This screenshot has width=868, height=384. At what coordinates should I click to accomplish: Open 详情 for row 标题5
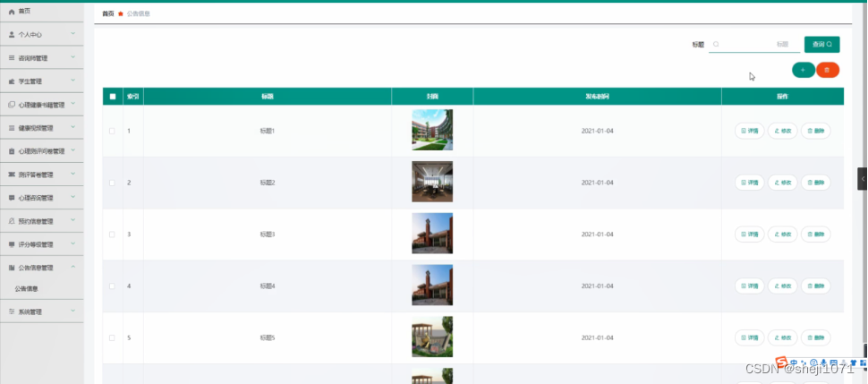(x=750, y=337)
